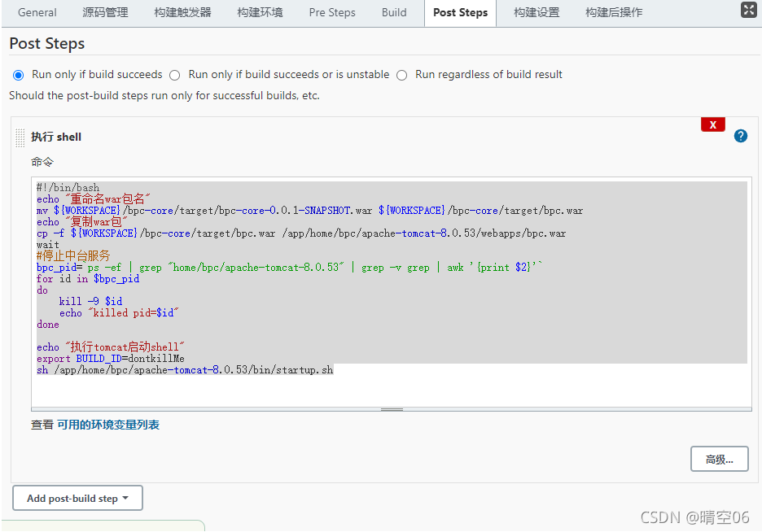Open the Add post-build step dropdown
Screen dimensions: 762x532
[78, 498]
